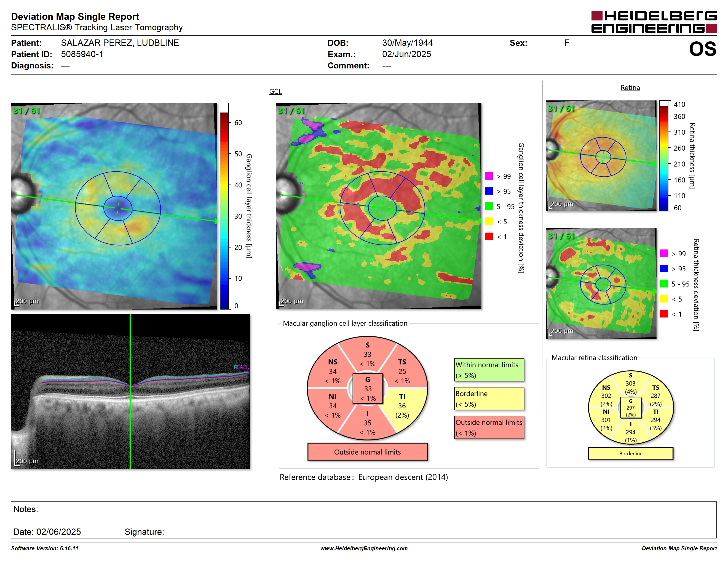Click GCL sector NI with value 34
728x563 pixels.
pyautogui.click(x=333, y=406)
